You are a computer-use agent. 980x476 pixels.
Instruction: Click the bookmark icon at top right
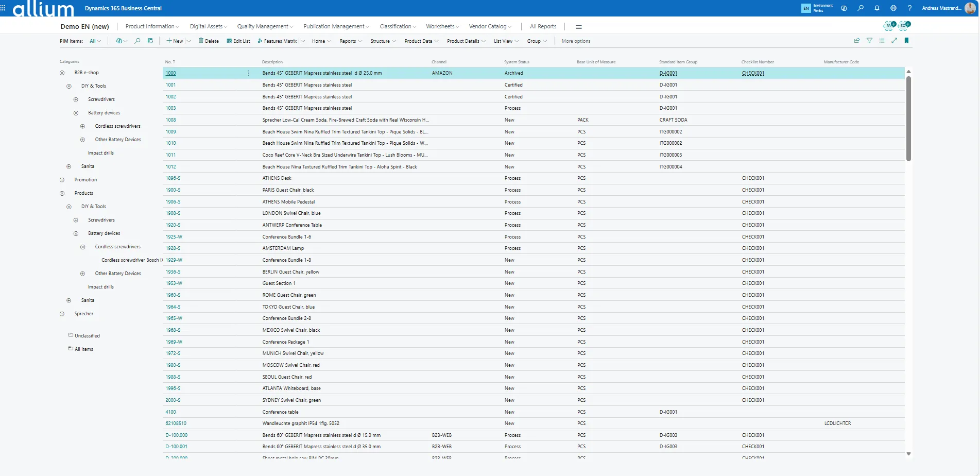click(x=906, y=41)
